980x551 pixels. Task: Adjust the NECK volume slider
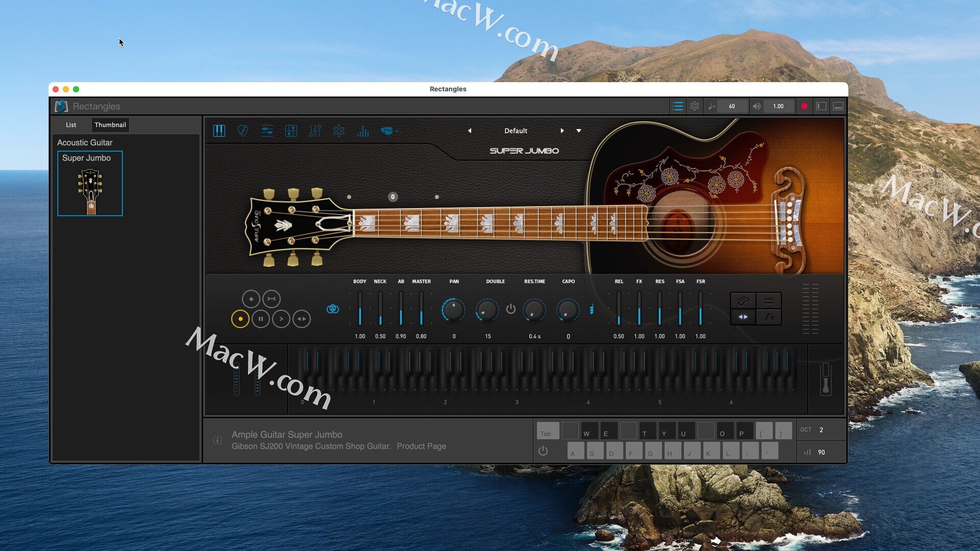(x=380, y=309)
